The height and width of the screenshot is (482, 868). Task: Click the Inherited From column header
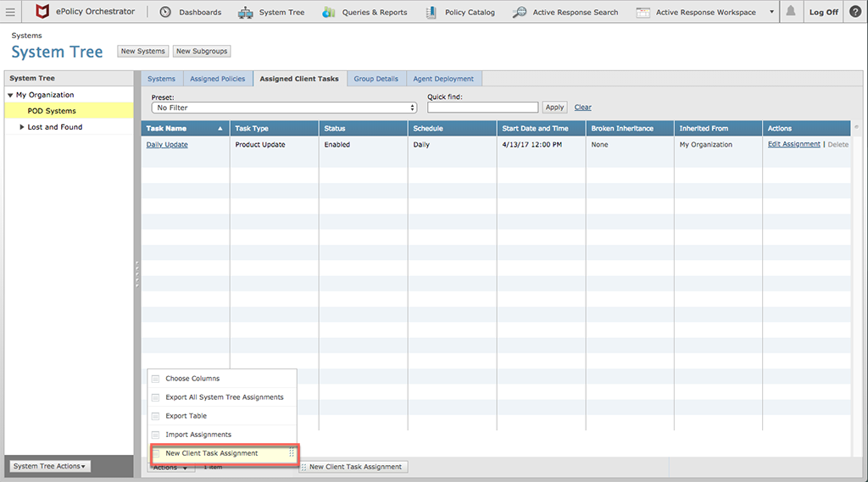point(719,129)
